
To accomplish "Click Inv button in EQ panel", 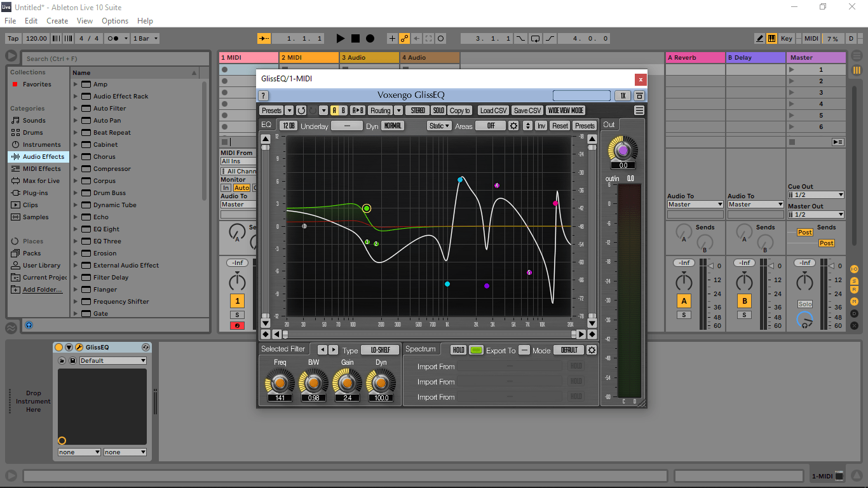I will (541, 126).
